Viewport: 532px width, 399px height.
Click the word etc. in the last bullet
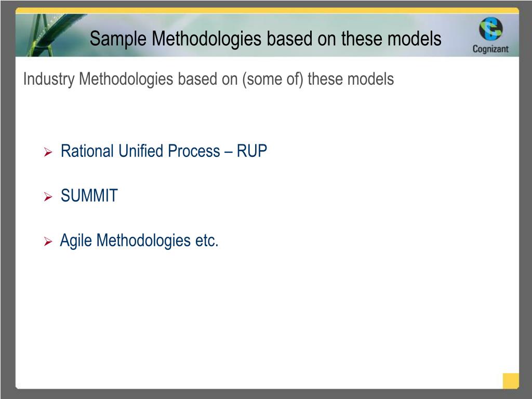click(x=207, y=241)
